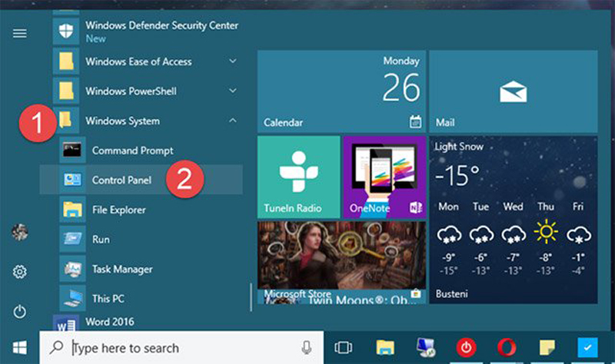This screenshot has width=615, height=364.
Task: Open Task View from the taskbar
Action: click(344, 348)
